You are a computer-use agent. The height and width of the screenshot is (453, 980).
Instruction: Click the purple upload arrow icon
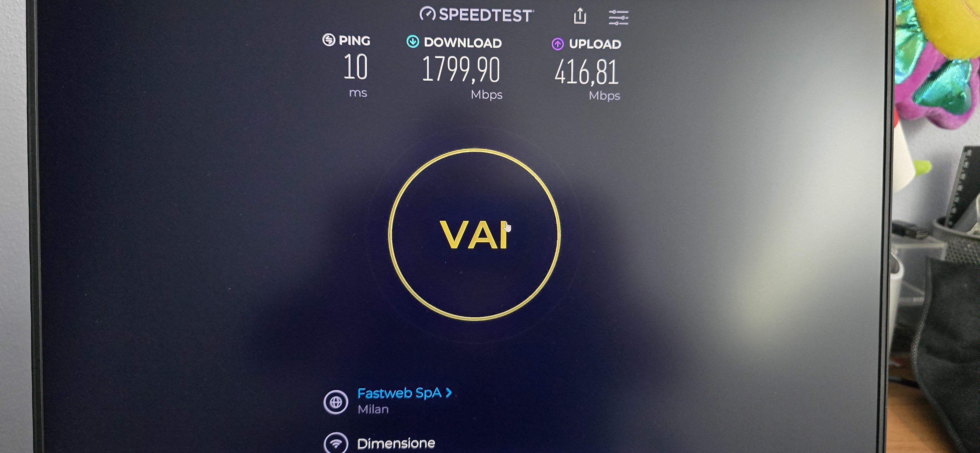pos(558,44)
